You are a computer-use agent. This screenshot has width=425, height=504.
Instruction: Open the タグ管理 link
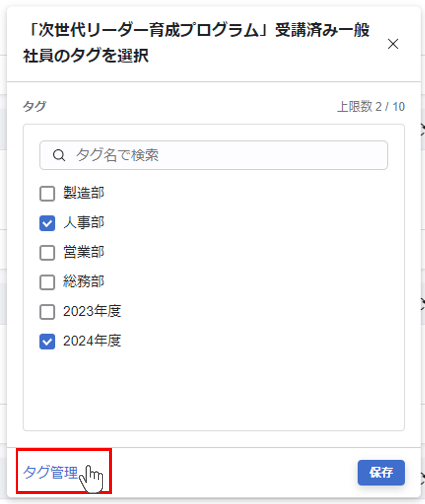click(x=50, y=472)
